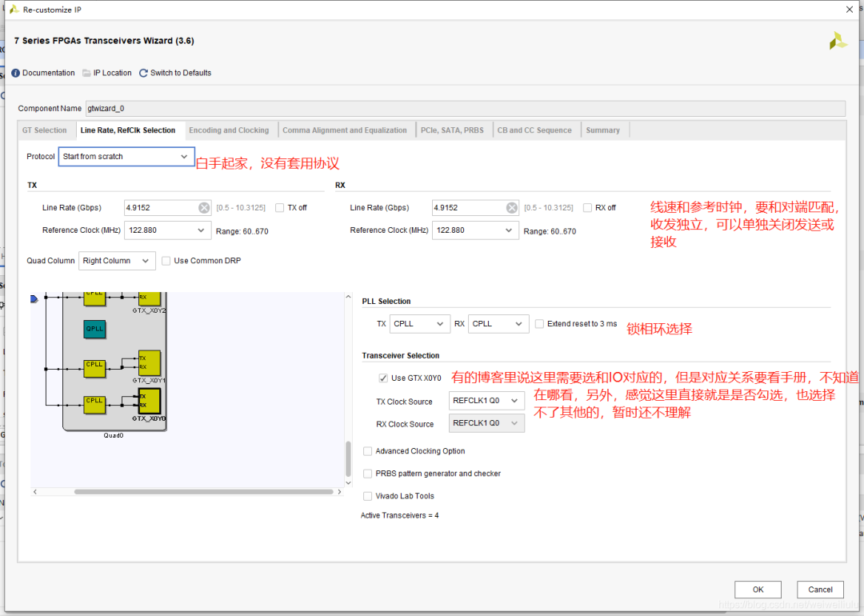This screenshot has width=864, height=616.
Task: Open the Protocol dropdown
Action: click(x=126, y=157)
